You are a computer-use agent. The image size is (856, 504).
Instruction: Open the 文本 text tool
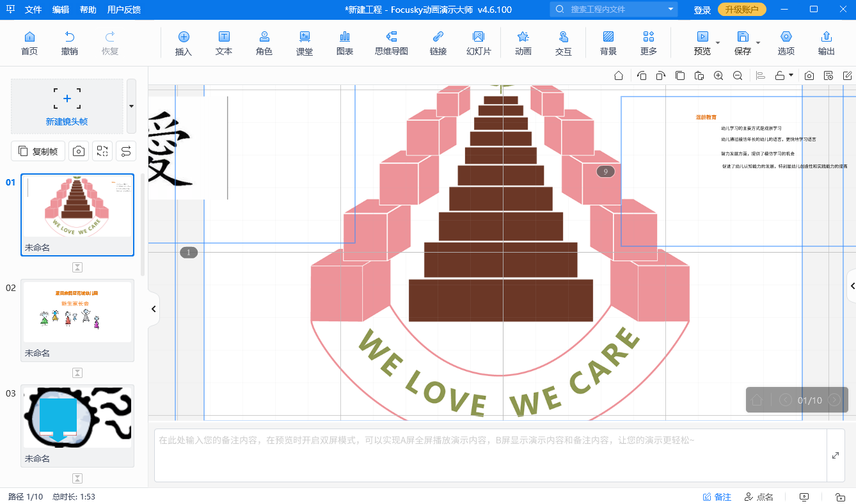click(x=224, y=43)
